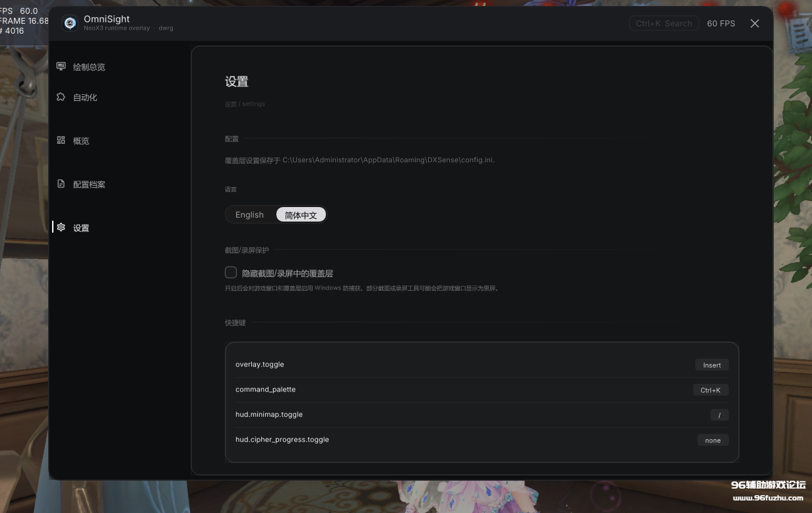812x513 pixels.
Task: Change the command_palette Ctrl+K keybind
Action: tap(710, 390)
